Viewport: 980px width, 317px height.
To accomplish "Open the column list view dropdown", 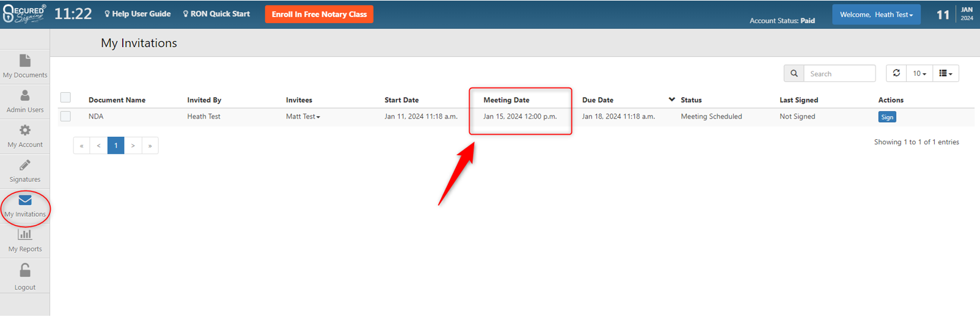I will (945, 73).
